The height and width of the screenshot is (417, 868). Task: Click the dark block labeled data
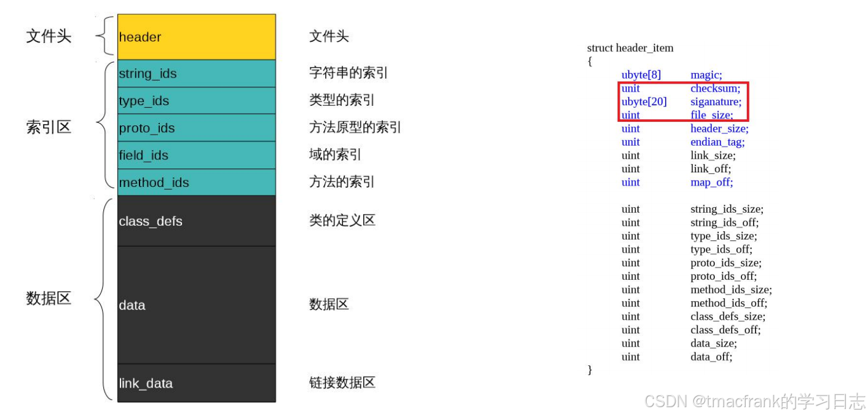click(x=197, y=305)
